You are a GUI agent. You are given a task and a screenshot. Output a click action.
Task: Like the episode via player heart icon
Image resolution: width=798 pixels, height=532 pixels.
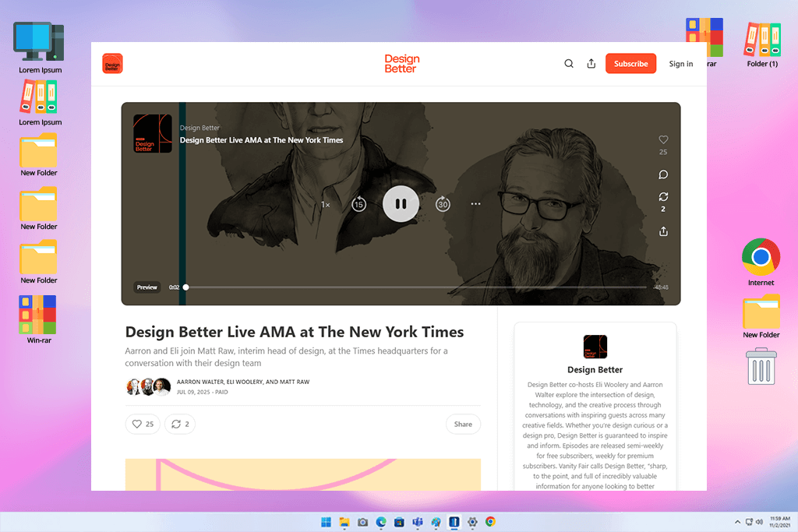663,140
